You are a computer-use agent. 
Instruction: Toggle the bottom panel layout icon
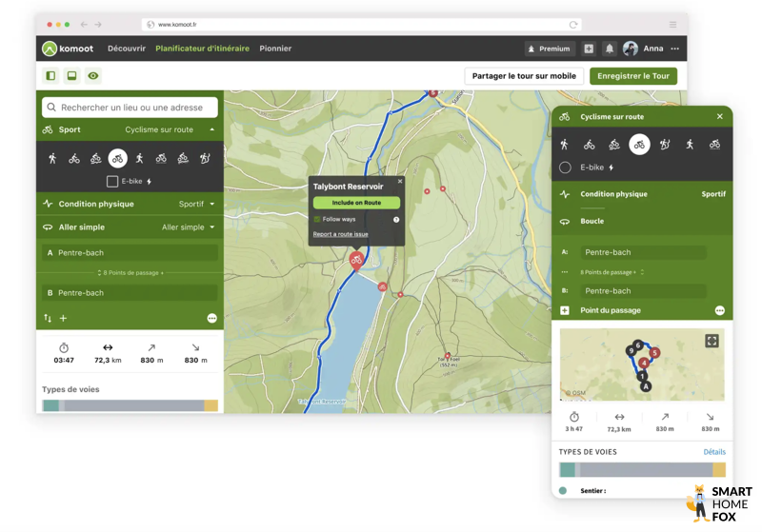point(72,76)
